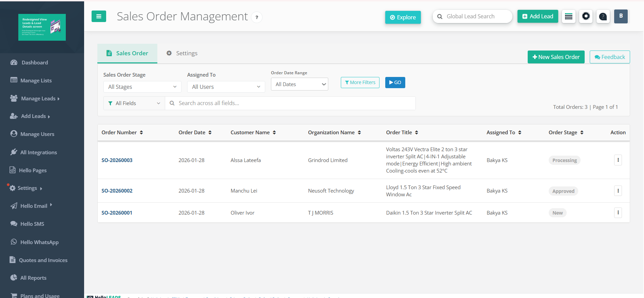Sort by Assigned To column arrows

click(x=520, y=133)
